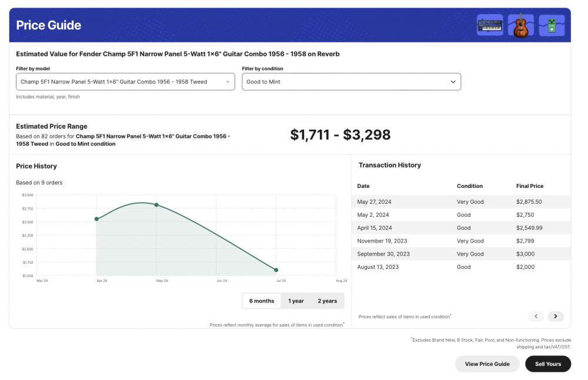The height and width of the screenshot is (380, 588).
Task: Click the Final Price column header
Action: [529, 186]
